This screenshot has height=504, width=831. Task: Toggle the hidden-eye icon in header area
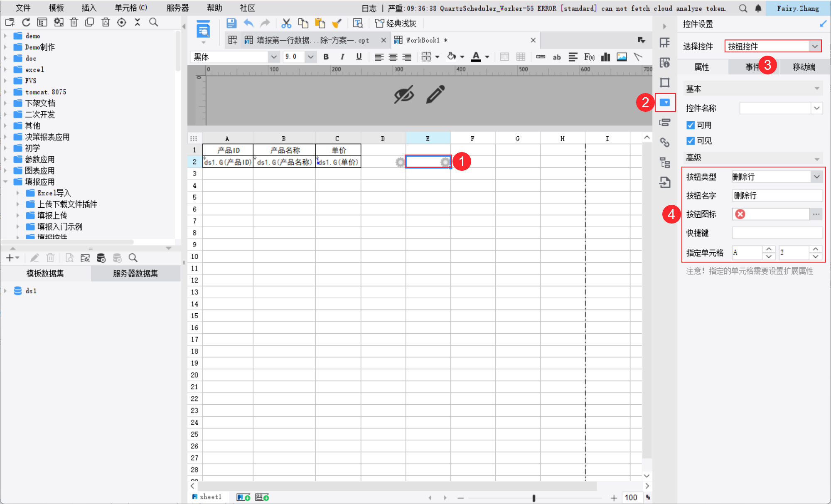coord(403,95)
